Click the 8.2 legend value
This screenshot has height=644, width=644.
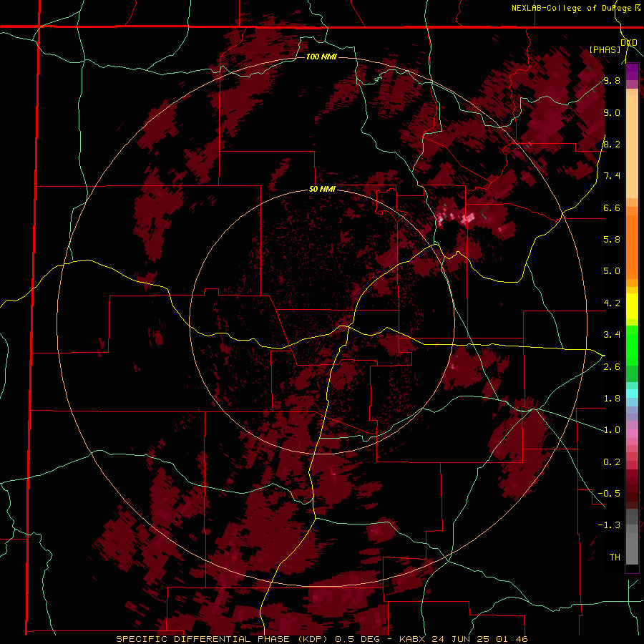click(x=612, y=144)
